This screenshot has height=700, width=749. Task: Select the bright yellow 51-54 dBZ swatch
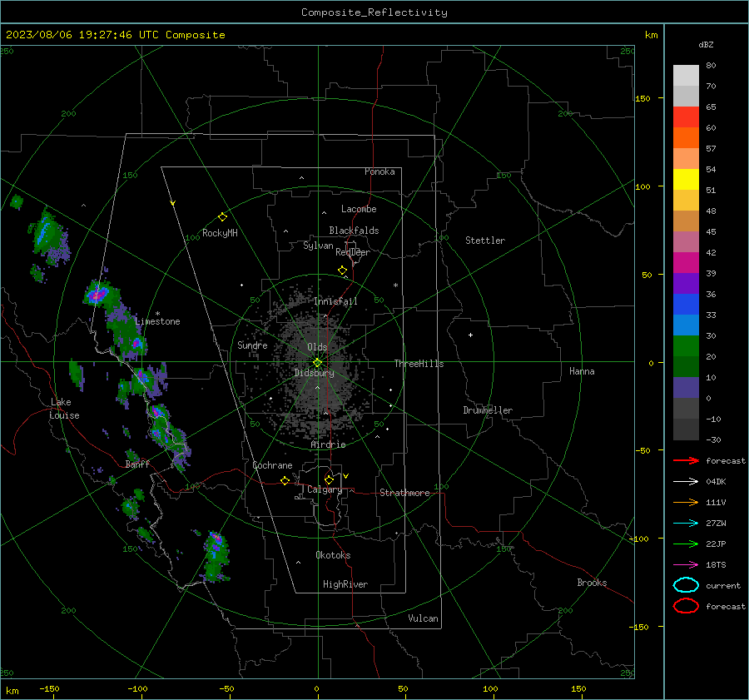[686, 180]
